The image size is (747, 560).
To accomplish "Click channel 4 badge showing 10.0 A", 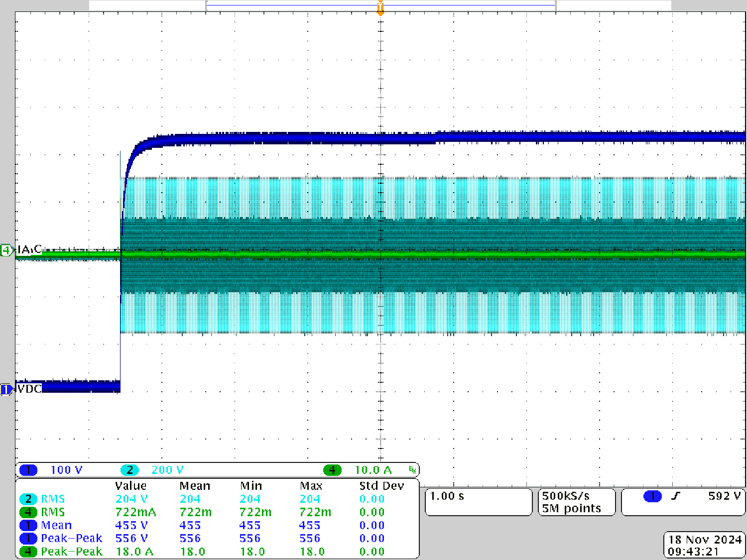I will [x=332, y=470].
